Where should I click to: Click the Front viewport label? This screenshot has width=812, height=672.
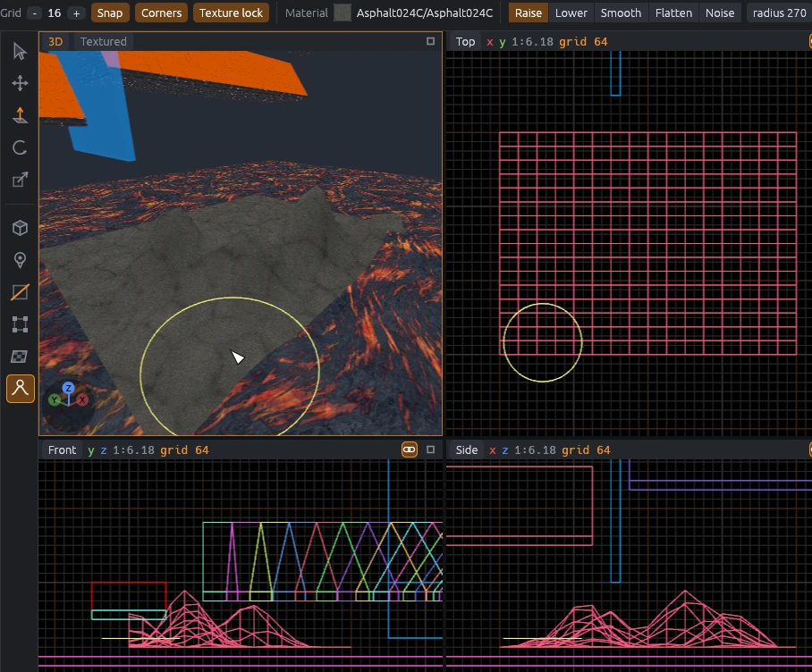62,449
